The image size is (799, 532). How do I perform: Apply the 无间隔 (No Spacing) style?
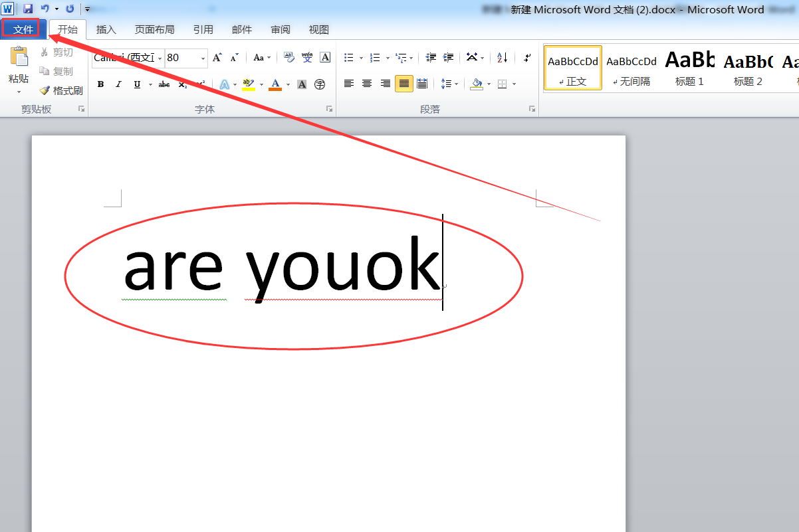(631, 68)
